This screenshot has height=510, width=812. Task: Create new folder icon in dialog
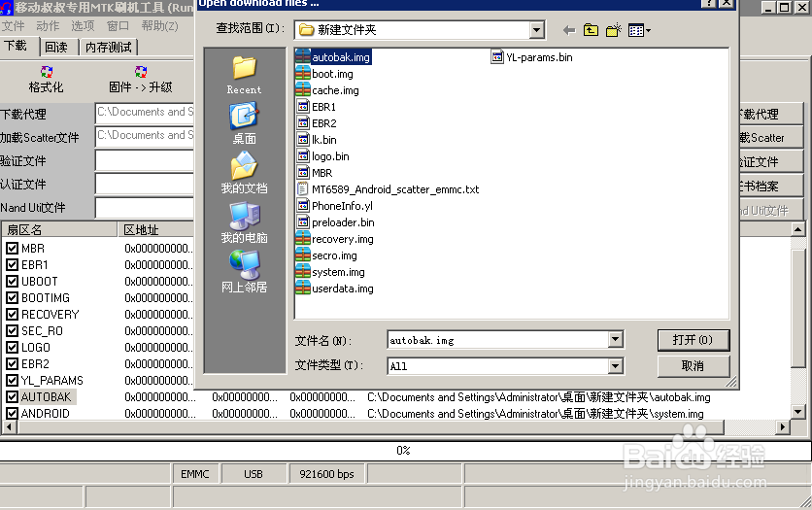coord(614,30)
